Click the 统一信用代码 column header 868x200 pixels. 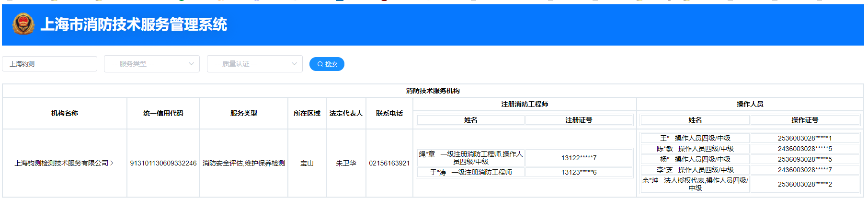[x=163, y=113]
